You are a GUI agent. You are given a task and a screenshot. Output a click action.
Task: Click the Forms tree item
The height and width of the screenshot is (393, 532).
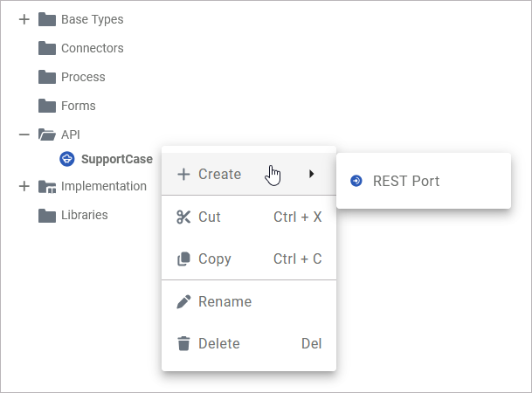click(x=78, y=106)
